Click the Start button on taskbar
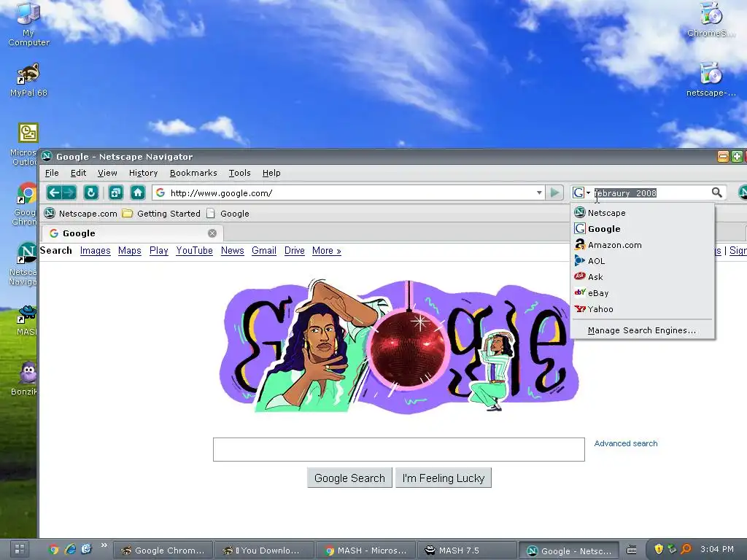 coord(20,549)
